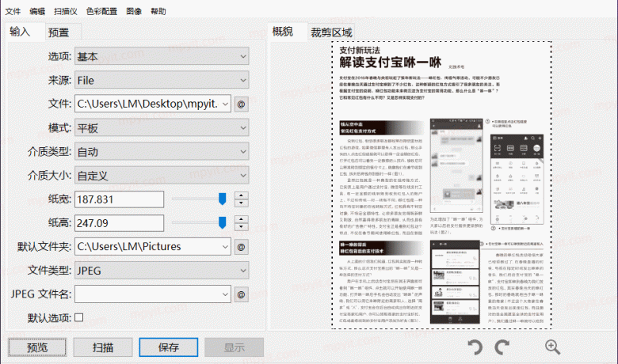This screenshot has width=618, height=364.
Task: Rotate the preview clockwise
Action: (502, 347)
